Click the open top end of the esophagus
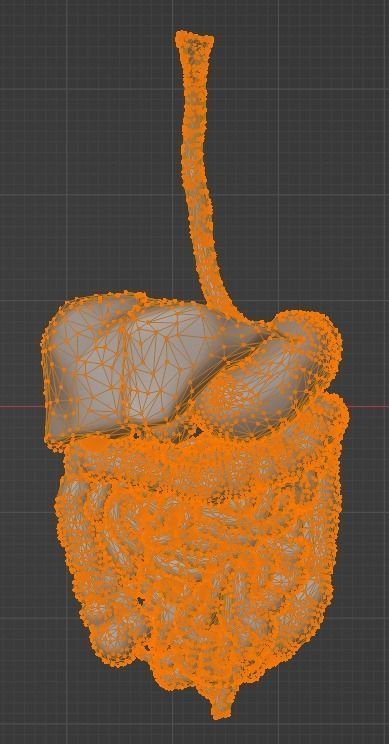The image size is (389, 744). point(194,39)
